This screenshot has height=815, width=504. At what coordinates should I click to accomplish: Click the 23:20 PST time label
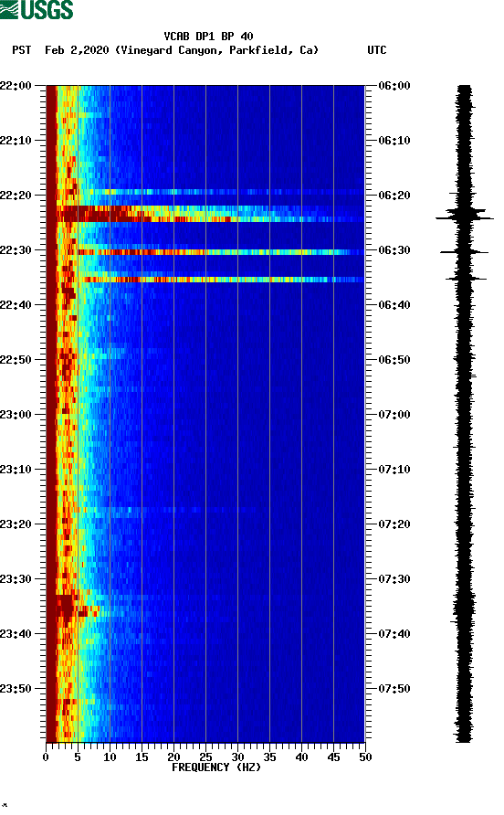16,524
